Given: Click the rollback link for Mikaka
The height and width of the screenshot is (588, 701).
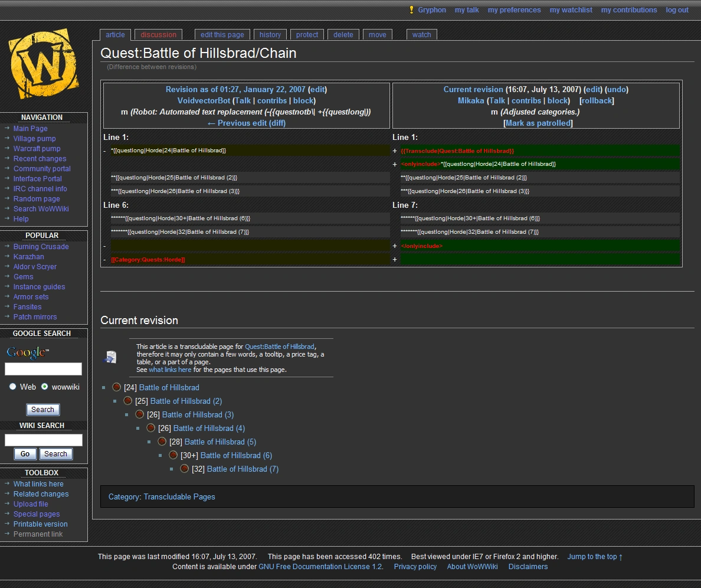Looking at the screenshot, I should click(597, 101).
